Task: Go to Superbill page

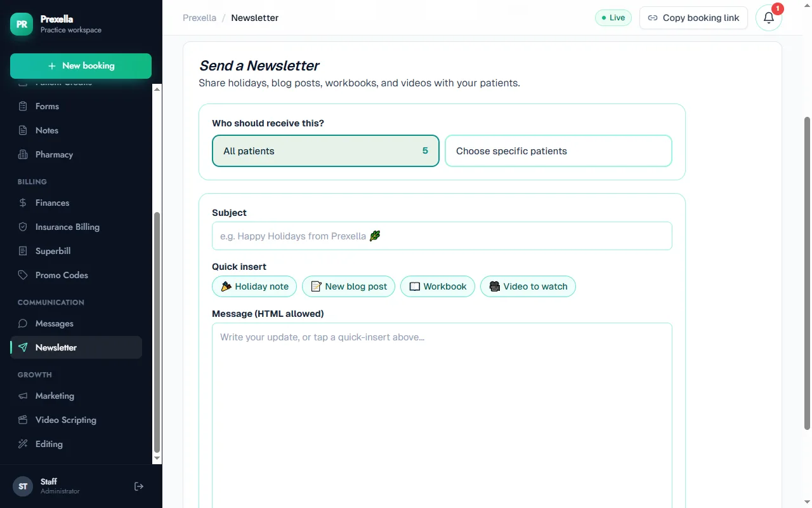Action: coord(76,251)
